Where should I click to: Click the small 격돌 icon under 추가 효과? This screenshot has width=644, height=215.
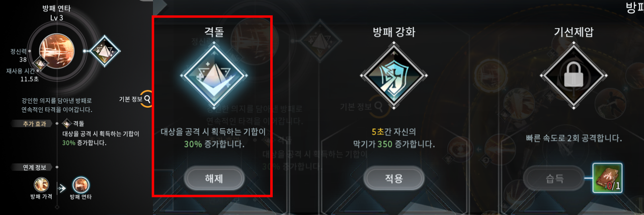[x=66, y=123]
